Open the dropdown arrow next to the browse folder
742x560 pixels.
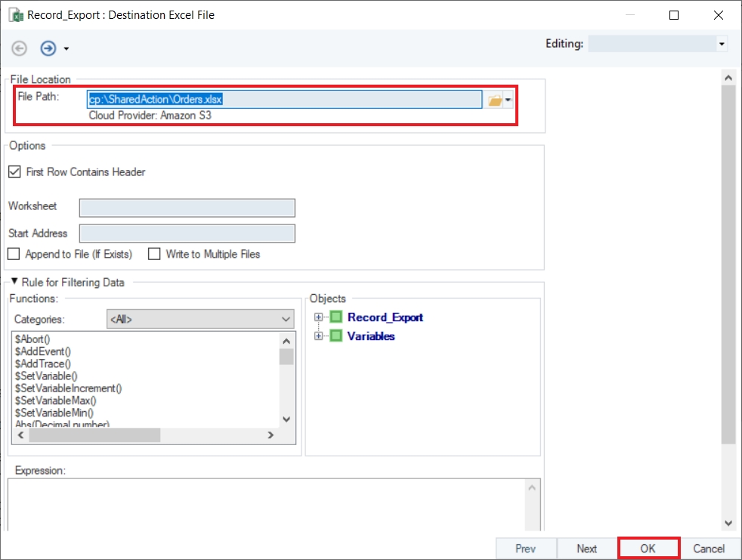coord(509,100)
